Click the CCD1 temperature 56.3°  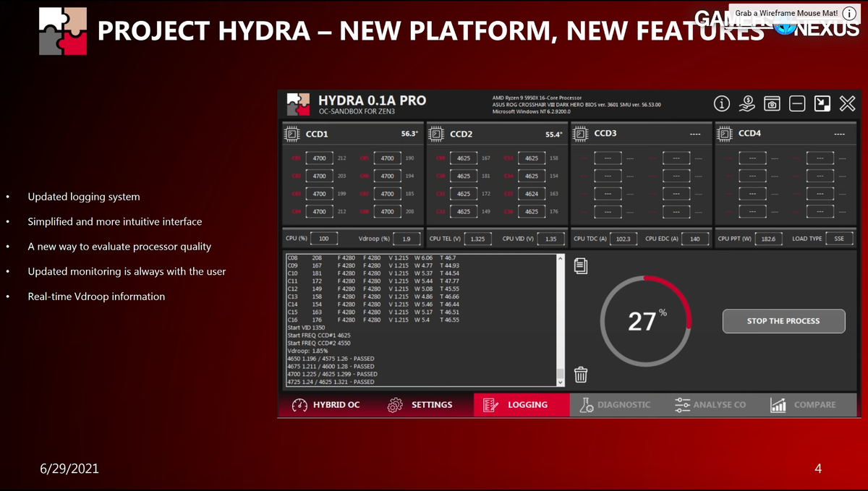coord(410,134)
